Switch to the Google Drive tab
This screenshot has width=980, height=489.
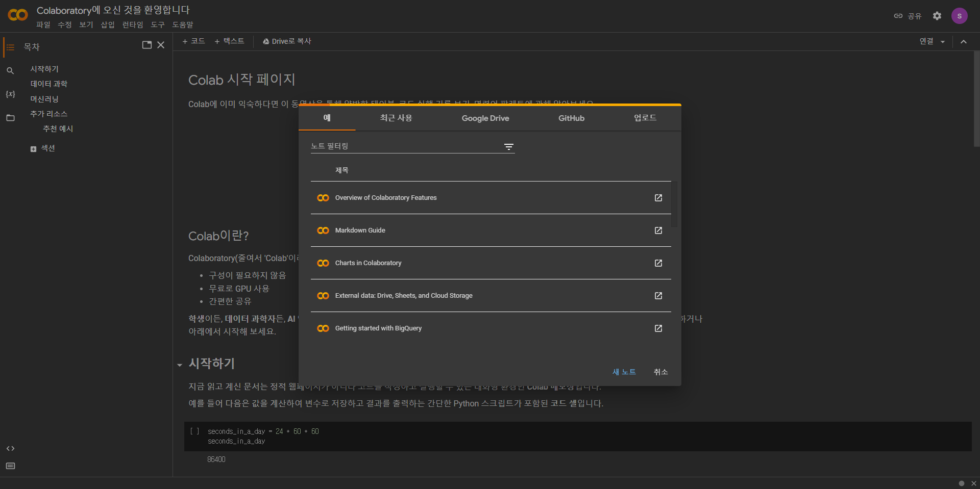pyautogui.click(x=485, y=118)
